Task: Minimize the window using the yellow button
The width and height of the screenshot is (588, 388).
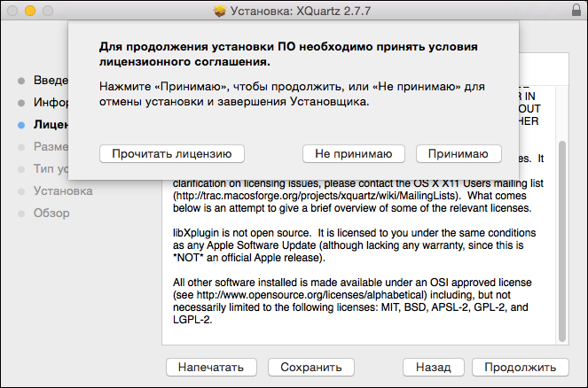Action: (30, 12)
